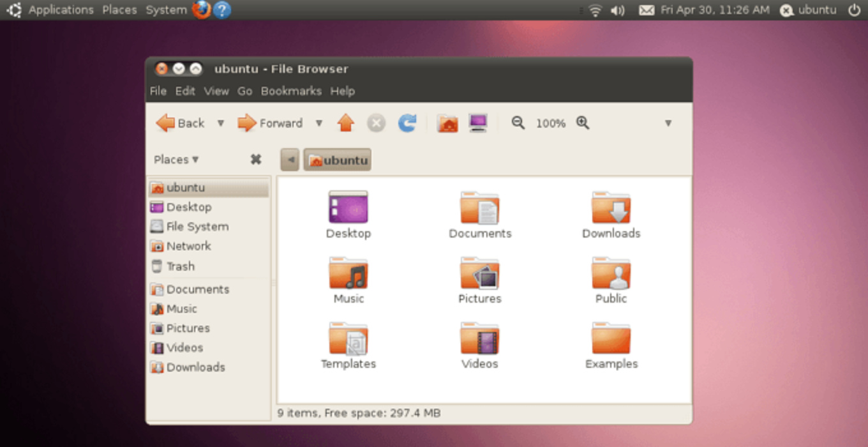The width and height of the screenshot is (868, 447).
Task: Go forward with the Forward arrow
Action: pyautogui.click(x=269, y=123)
